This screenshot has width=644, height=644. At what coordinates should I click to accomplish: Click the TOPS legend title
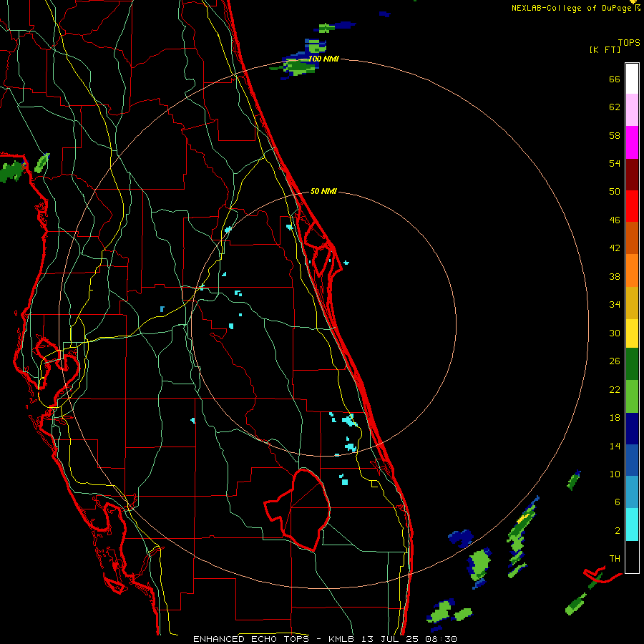pyautogui.click(x=629, y=43)
